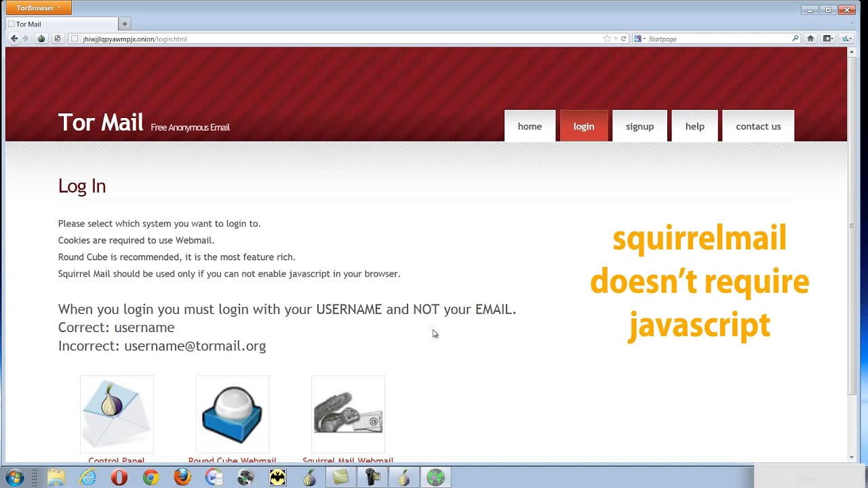Screen dimensions: 868x488
Task: Open the help navigation tab
Action: point(694,126)
